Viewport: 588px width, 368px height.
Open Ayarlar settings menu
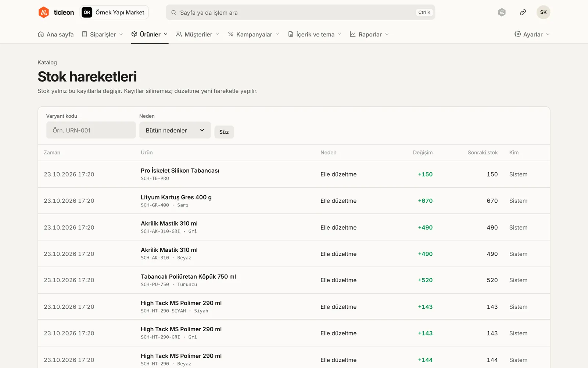click(x=532, y=34)
